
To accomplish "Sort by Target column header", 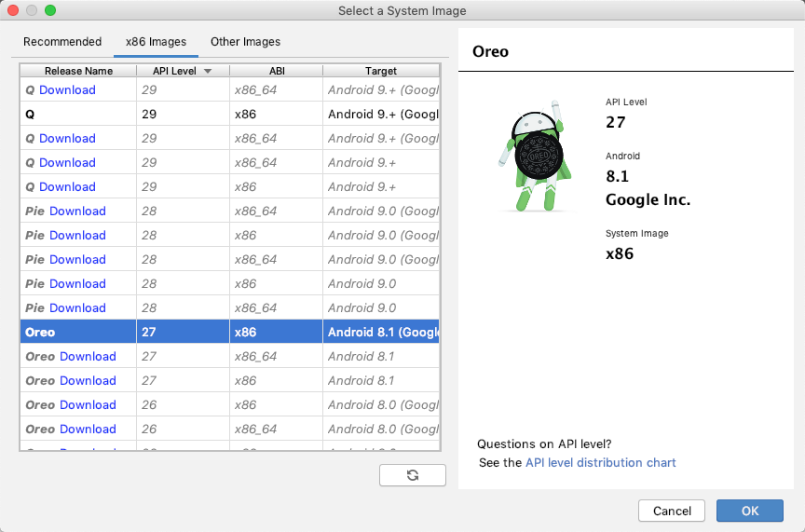I will click(x=381, y=71).
